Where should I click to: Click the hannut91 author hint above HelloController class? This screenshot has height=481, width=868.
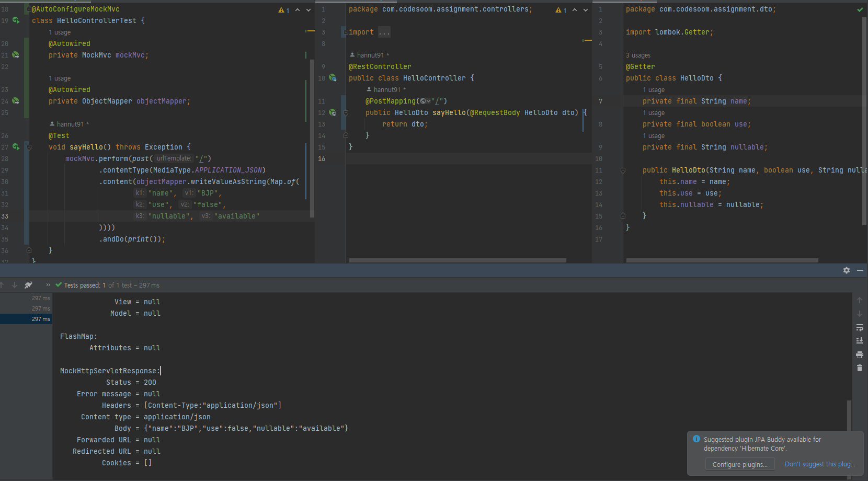(x=369, y=55)
